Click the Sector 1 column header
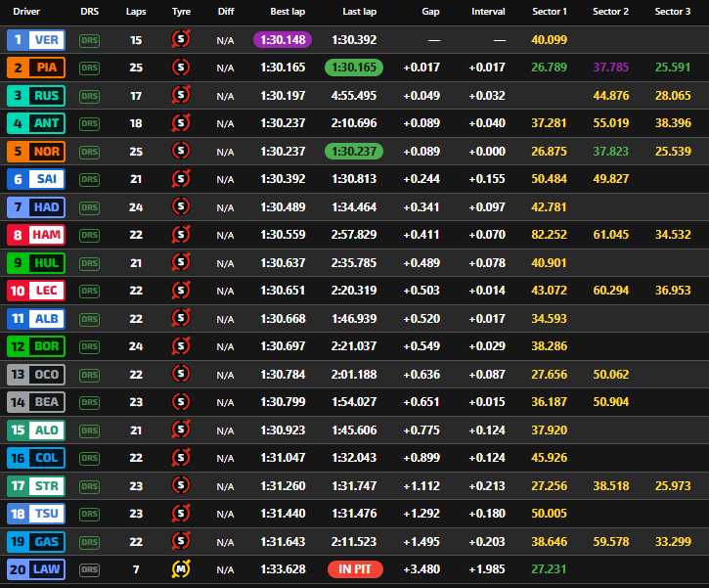This screenshot has height=588, width=709. coord(550,12)
